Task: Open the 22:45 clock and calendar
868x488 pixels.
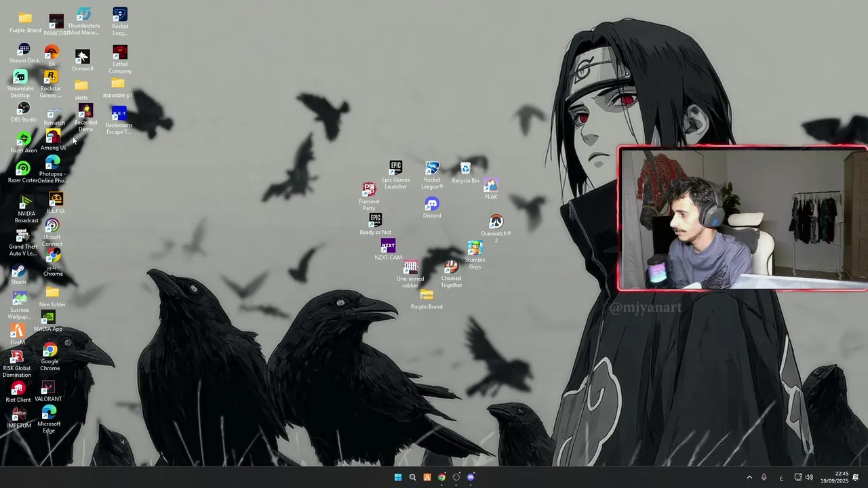Action: click(834, 477)
